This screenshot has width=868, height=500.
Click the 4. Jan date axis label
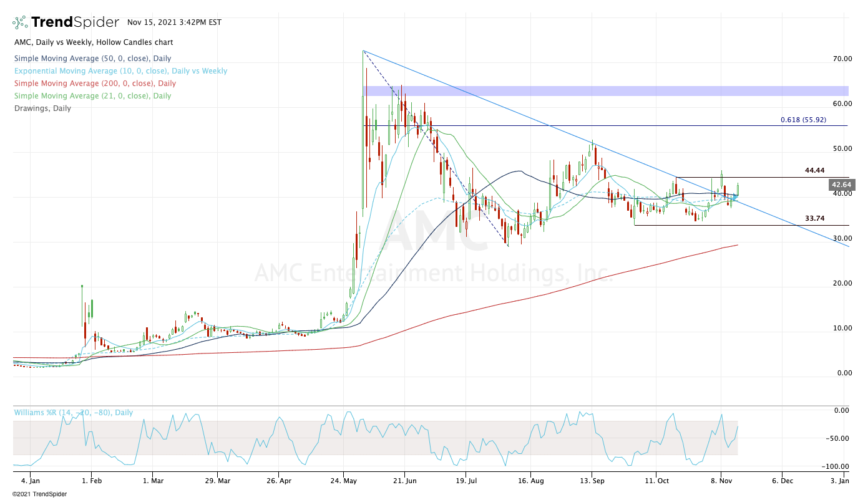30,481
